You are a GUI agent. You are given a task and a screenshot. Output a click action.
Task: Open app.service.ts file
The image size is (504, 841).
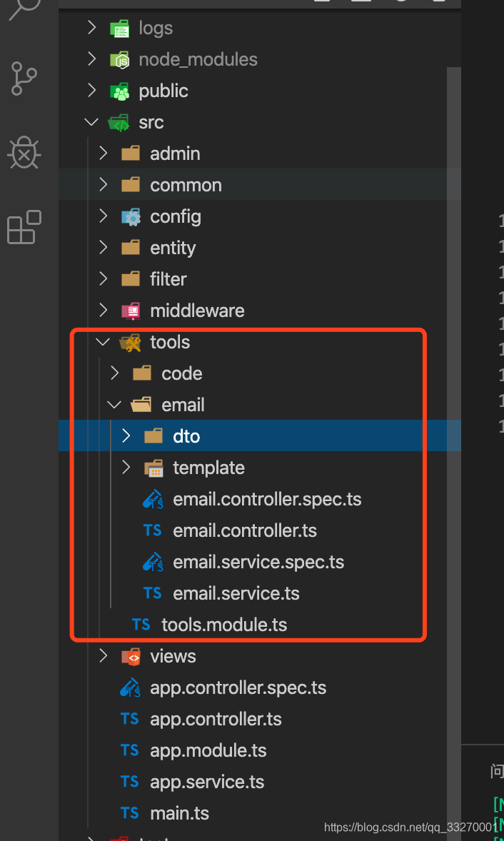(x=207, y=782)
